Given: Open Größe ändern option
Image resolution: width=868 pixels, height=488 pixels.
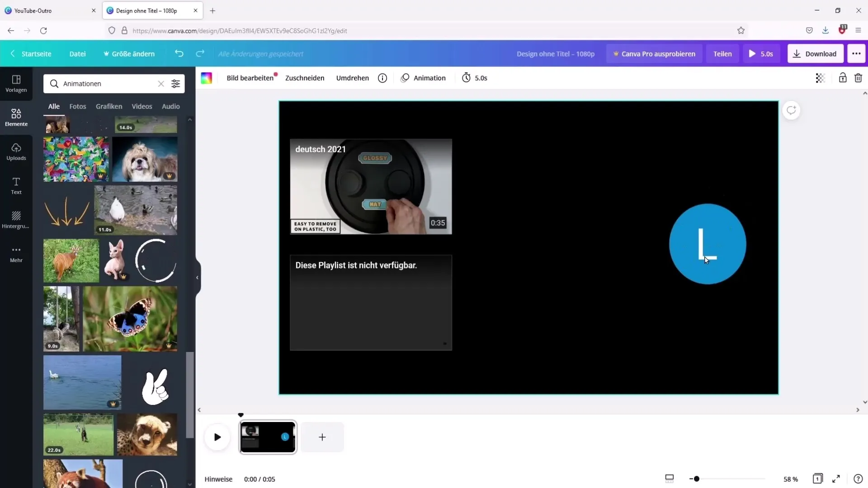Looking at the screenshot, I should click(x=129, y=53).
